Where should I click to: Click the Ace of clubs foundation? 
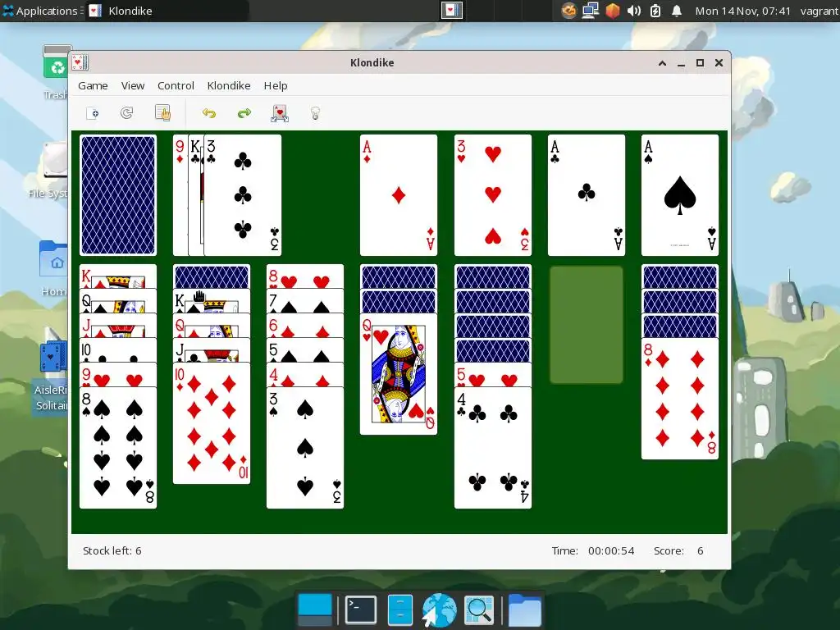tap(587, 195)
